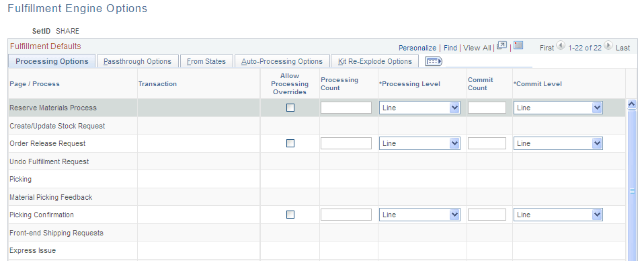
Task: Switch to From States tab
Action: [x=206, y=61]
